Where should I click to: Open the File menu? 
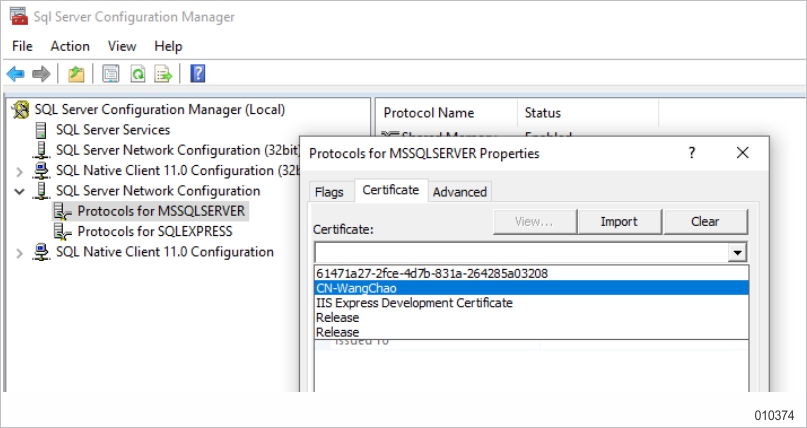pyautogui.click(x=22, y=46)
